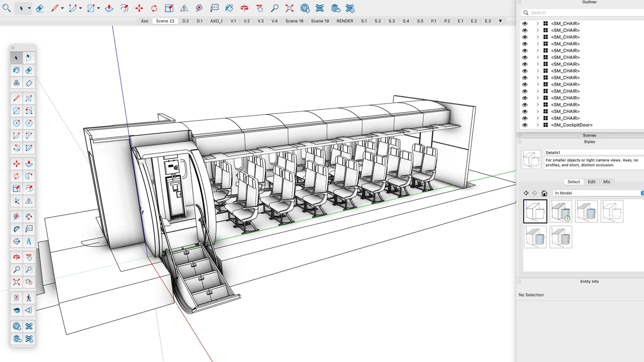Hide the SM_CockpitDoor component

[x=525, y=125]
